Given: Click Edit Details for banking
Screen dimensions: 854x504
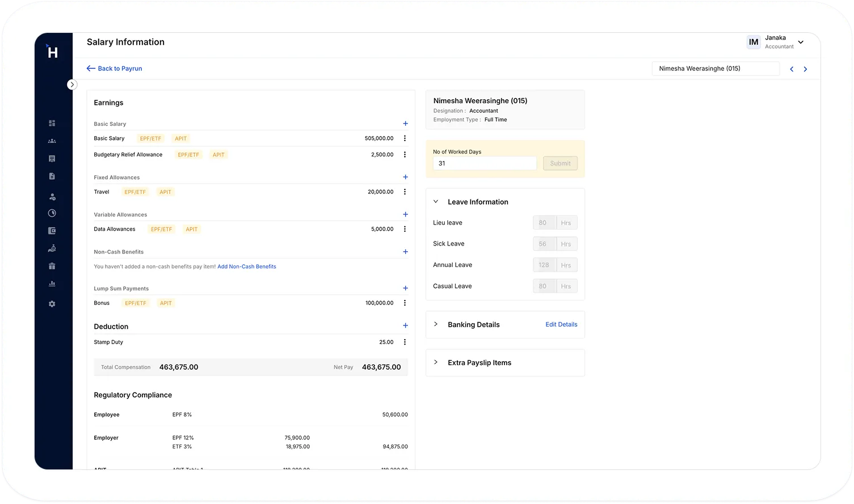Looking at the screenshot, I should 561,324.
